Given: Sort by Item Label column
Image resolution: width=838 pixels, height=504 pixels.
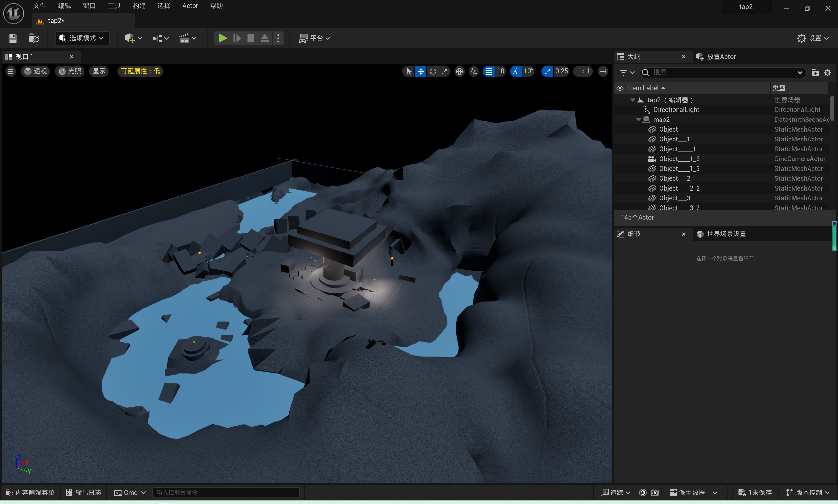Looking at the screenshot, I should 698,88.
